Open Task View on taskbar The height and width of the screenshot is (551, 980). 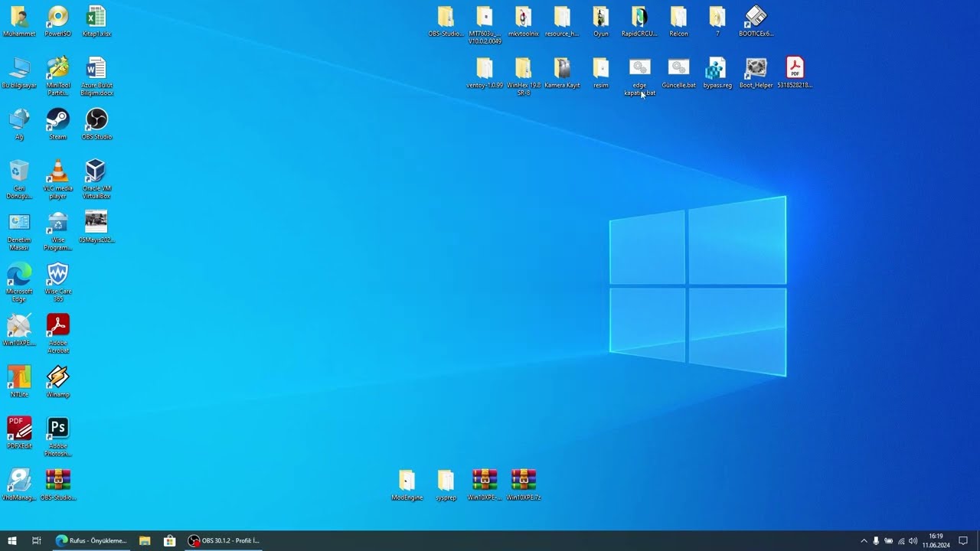36,540
